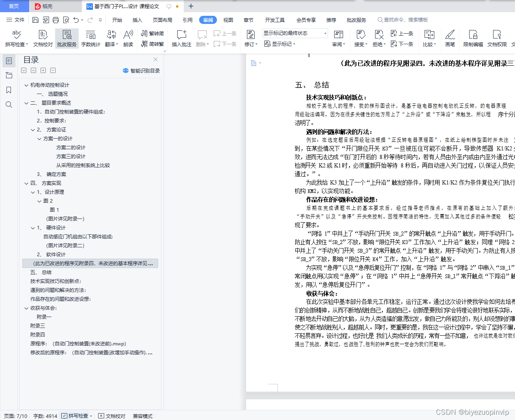515x420 pixels.
Task: Switch to bookmarks panel in left sidebar
Action: tap(9, 90)
